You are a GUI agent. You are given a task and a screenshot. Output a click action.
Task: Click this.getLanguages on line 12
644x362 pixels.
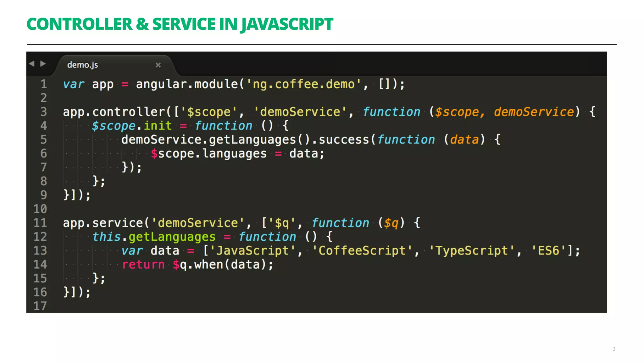click(x=154, y=237)
